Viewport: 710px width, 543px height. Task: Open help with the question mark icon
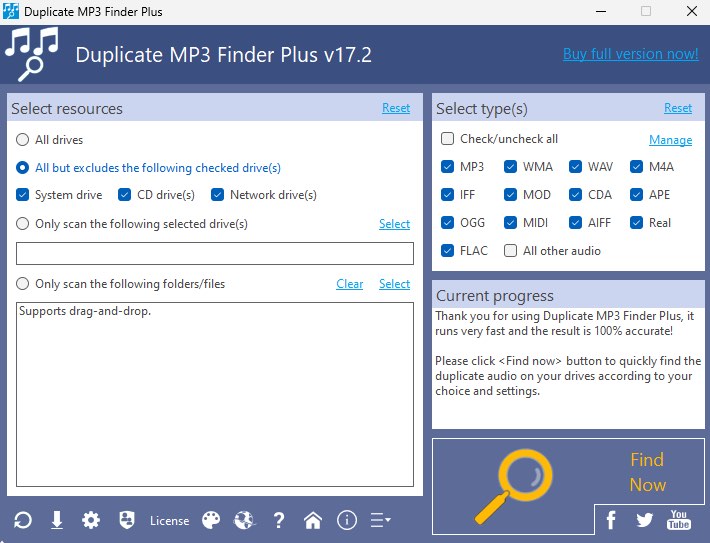coord(279,520)
